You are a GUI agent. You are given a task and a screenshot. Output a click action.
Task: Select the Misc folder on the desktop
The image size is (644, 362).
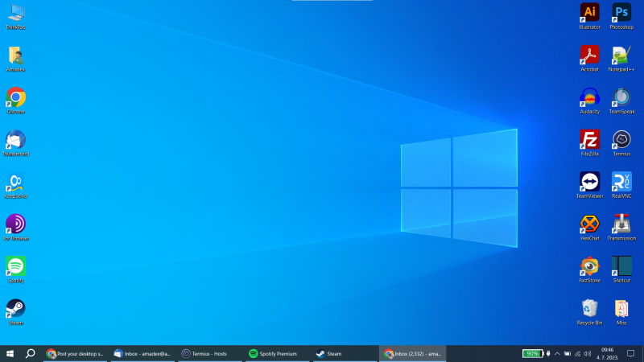621,308
